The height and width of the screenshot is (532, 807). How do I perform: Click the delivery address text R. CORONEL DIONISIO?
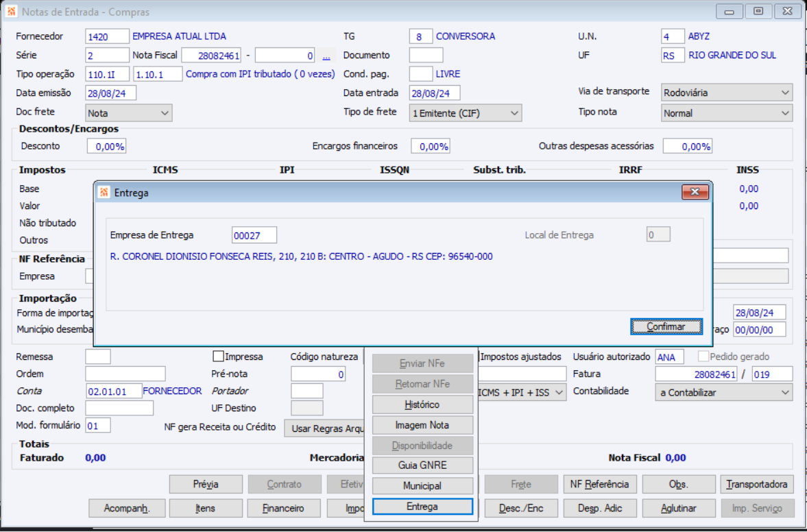point(301,256)
